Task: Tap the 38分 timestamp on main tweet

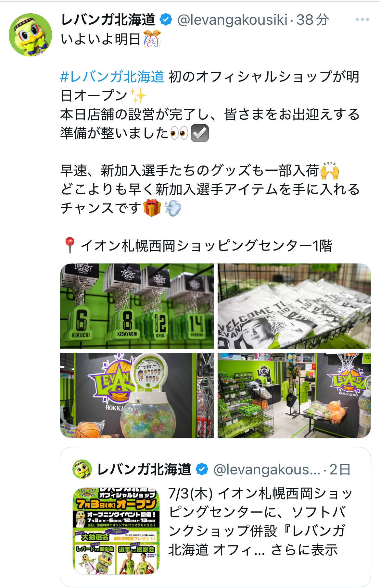Action: (x=312, y=20)
